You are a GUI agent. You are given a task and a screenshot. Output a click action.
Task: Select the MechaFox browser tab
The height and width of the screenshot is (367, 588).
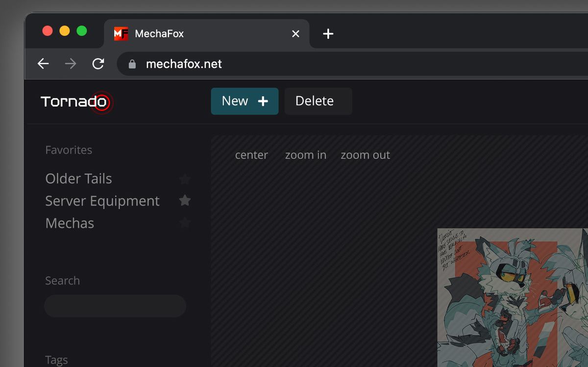tap(207, 34)
